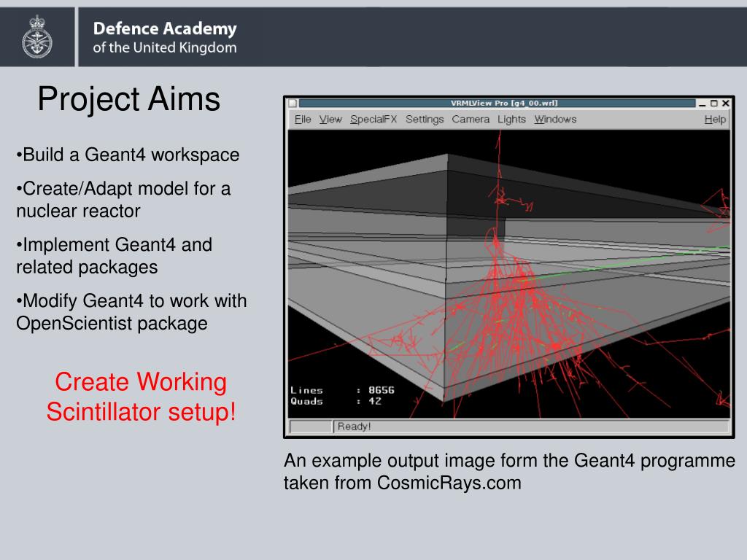The height and width of the screenshot is (560, 747).
Task: Click the caption mentioning CosmicRays.com
Action: point(509,472)
